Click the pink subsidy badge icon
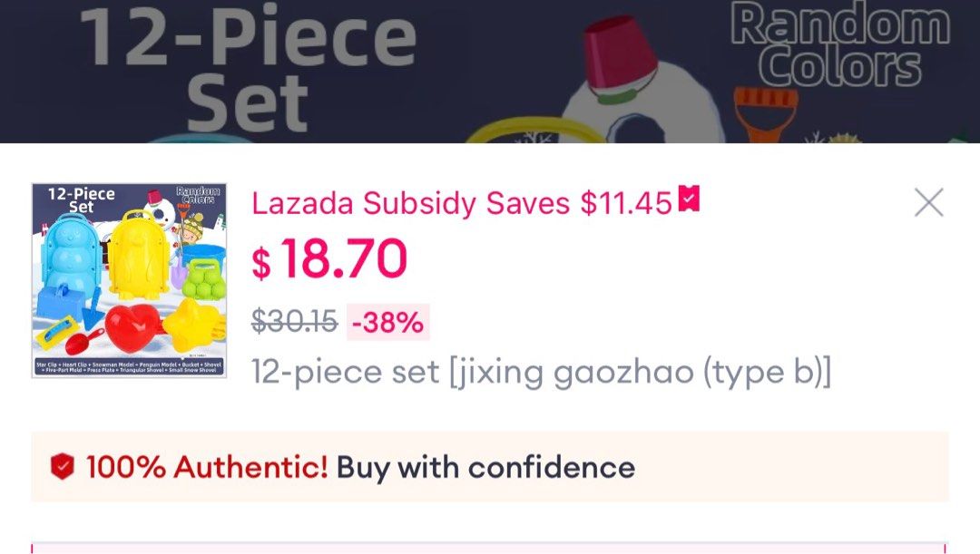This screenshot has height=554, width=980. (x=690, y=199)
